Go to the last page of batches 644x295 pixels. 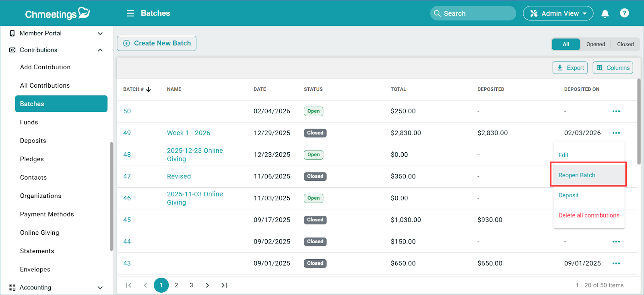click(224, 285)
